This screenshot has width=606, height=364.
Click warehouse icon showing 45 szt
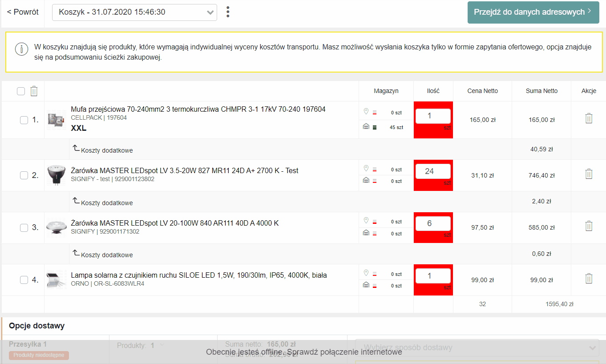coord(366,127)
